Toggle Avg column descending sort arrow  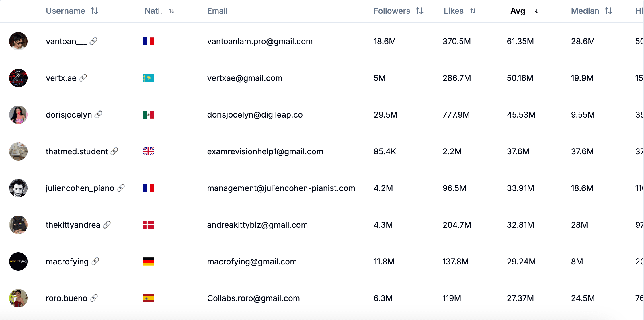tap(537, 11)
